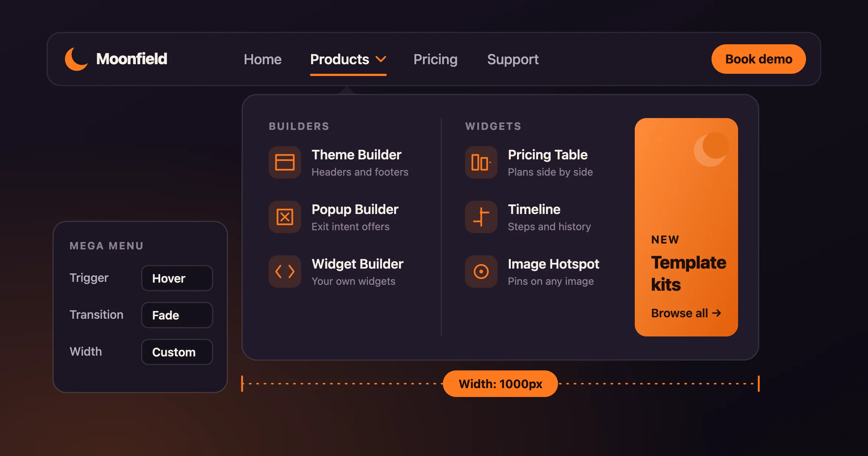This screenshot has height=456, width=868.
Task: Click the Timeline branch icon
Action: coord(481,217)
